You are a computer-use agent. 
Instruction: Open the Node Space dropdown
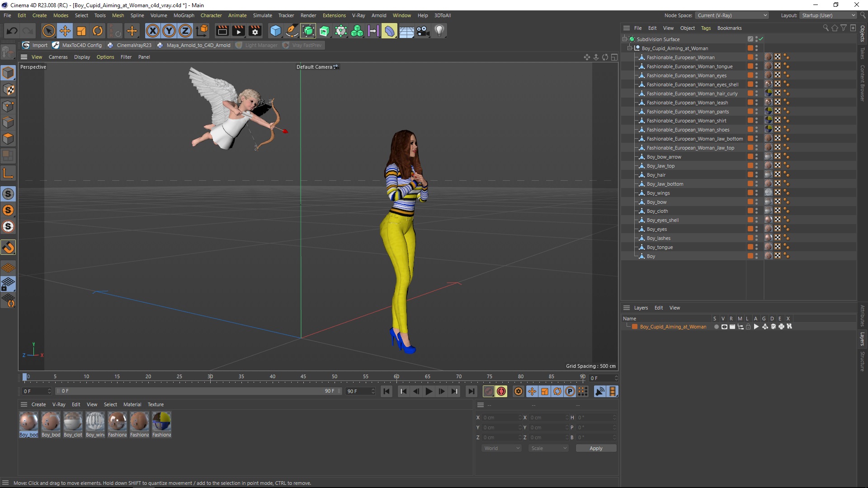[732, 15]
